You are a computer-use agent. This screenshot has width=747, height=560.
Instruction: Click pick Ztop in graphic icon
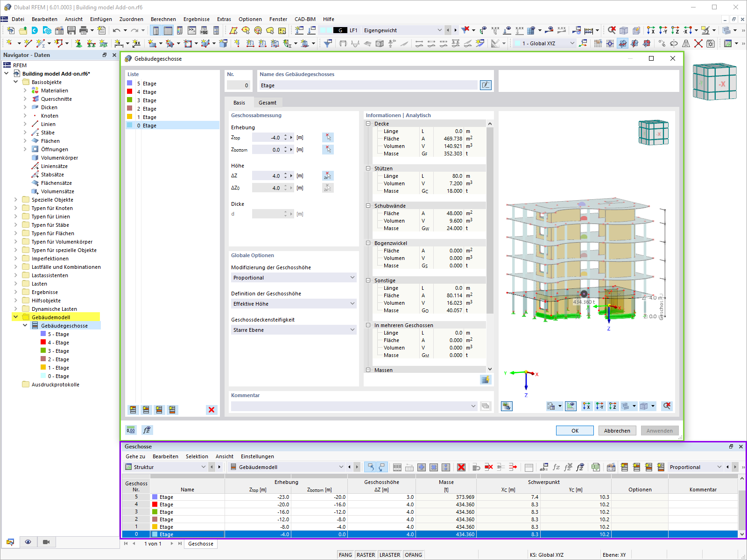click(x=328, y=137)
